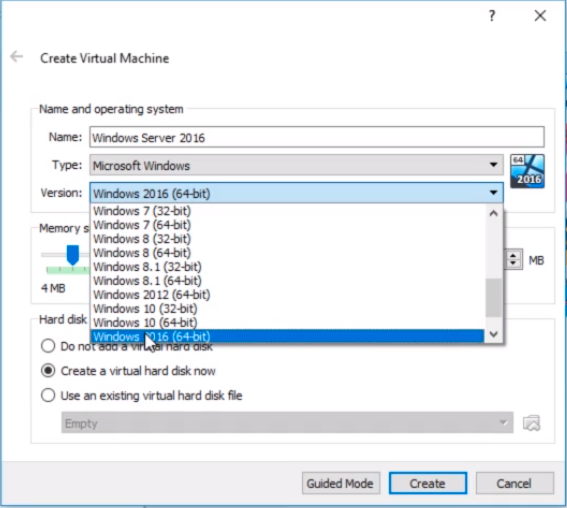Choose Windows 7 (64-bit) from list
Viewport: 567px width, 508px height.
pyautogui.click(x=287, y=225)
